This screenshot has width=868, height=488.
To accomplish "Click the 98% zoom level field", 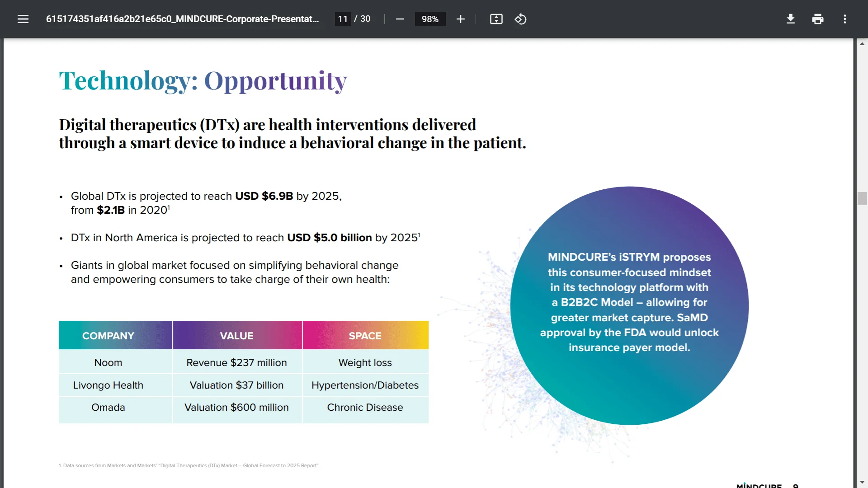I will pos(430,19).
